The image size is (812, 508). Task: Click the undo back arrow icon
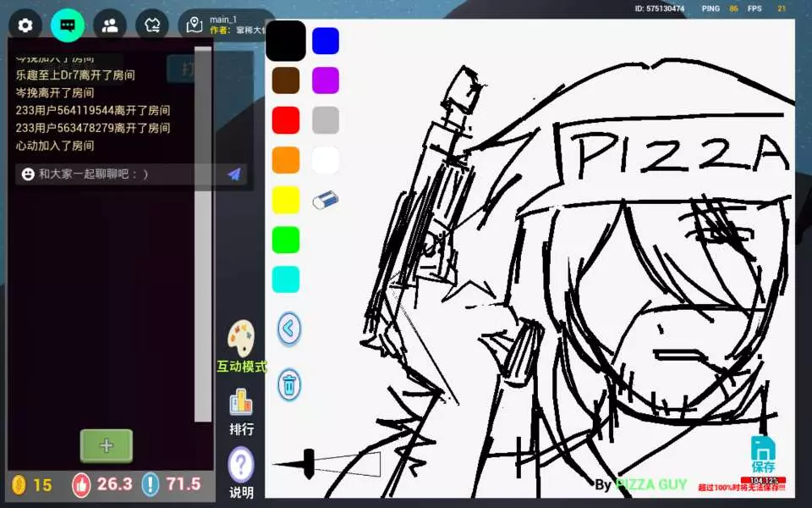tap(289, 329)
